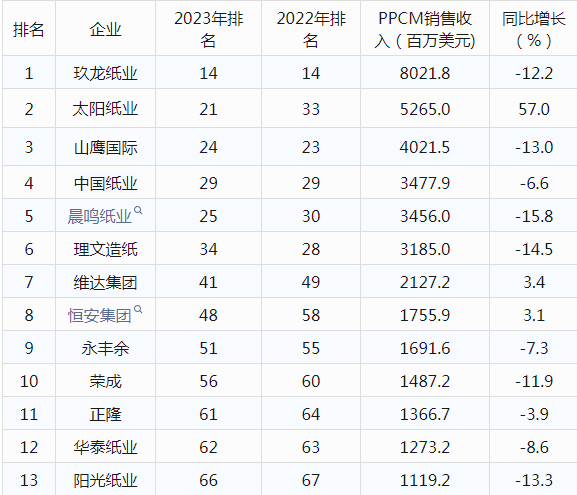This screenshot has width=577, height=495.
Task: Click the search icon beside 晨鸣纸业
Action: (138, 211)
